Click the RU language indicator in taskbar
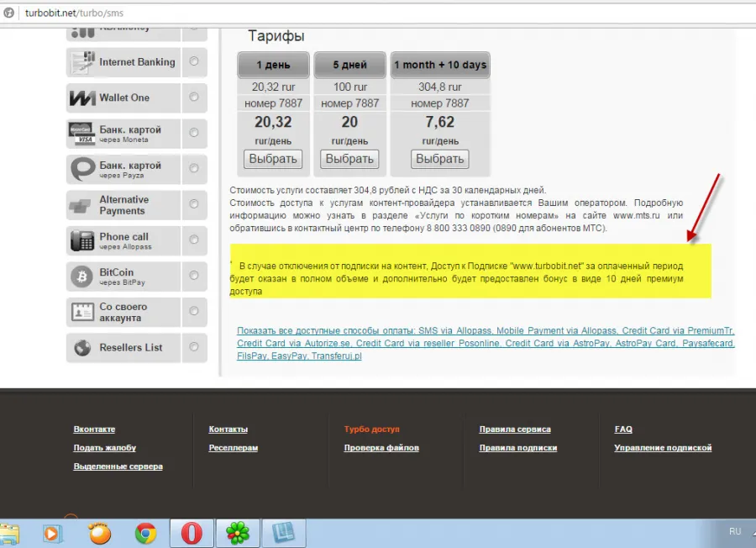Image resolution: width=756 pixels, height=548 pixels. pyautogui.click(x=735, y=531)
